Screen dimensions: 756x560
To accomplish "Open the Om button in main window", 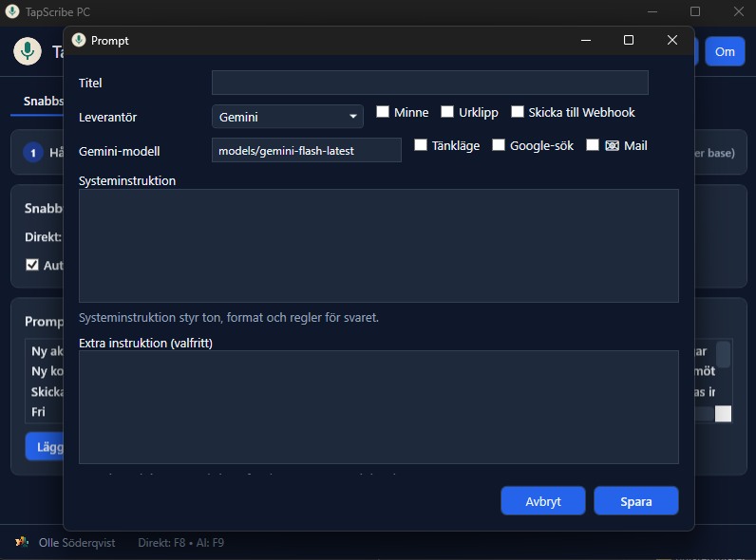I will (x=725, y=51).
